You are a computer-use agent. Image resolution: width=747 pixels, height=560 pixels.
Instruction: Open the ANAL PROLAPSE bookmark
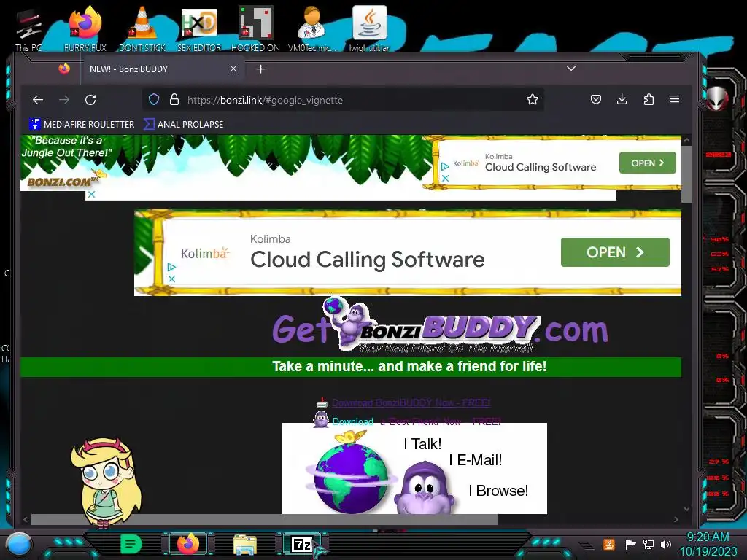pos(183,124)
